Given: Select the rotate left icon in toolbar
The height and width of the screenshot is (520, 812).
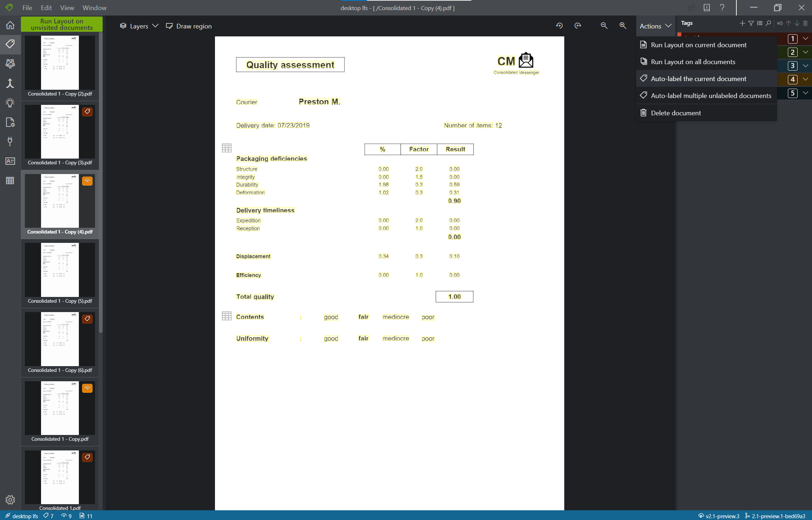Looking at the screenshot, I should (559, 26).
